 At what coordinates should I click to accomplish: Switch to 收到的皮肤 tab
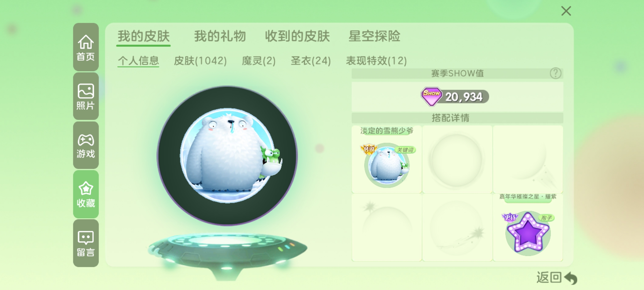(x=297, y=36)
